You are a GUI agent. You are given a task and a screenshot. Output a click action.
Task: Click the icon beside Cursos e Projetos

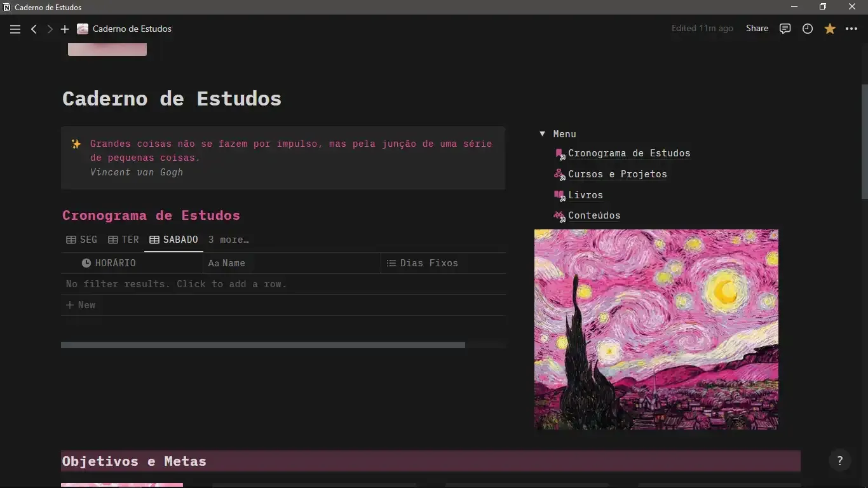click(x=559, y=175)
